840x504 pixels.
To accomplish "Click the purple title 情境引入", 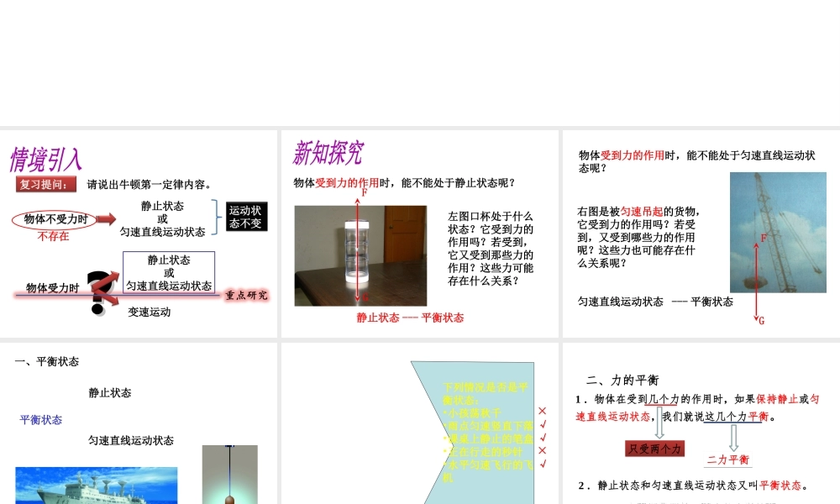I will coord(45,159).
